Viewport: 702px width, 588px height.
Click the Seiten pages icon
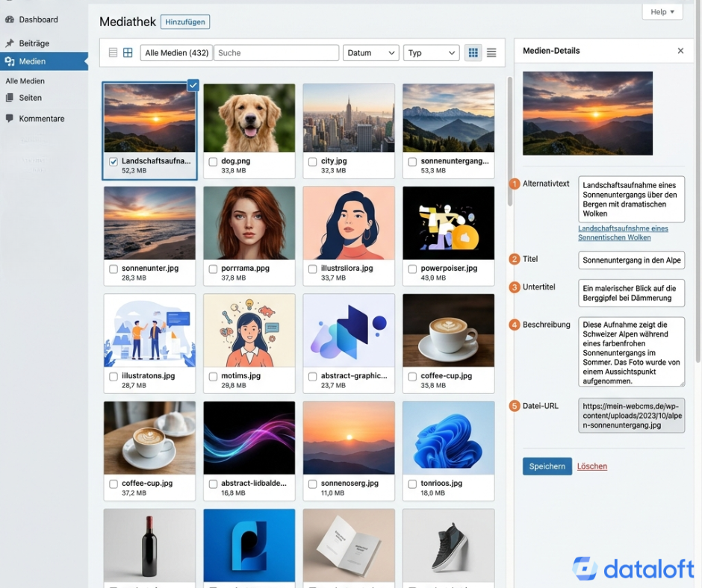click(x=10, y=98)
